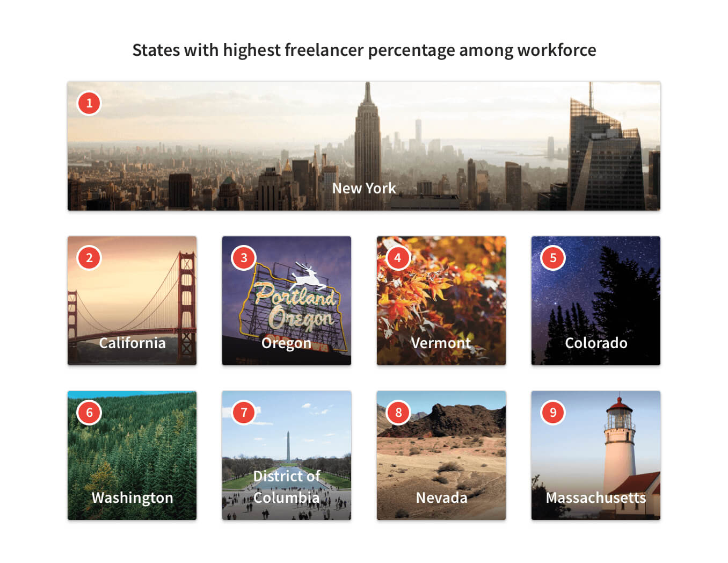728x563 pixels.
Task: Click the "Massachusetts" label text
Action: coord(596,497)
